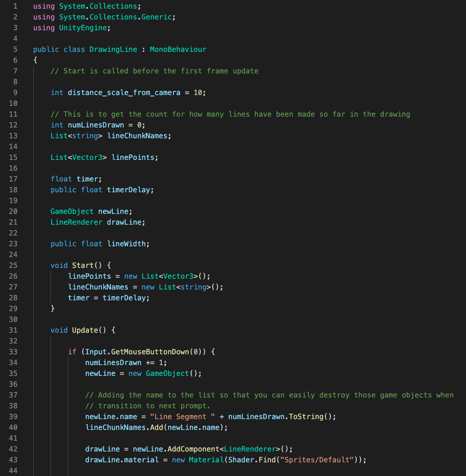The image size is (466, 476).
Task: Click 'lineWidth' declaration on line 23
Action: [126, 244]
